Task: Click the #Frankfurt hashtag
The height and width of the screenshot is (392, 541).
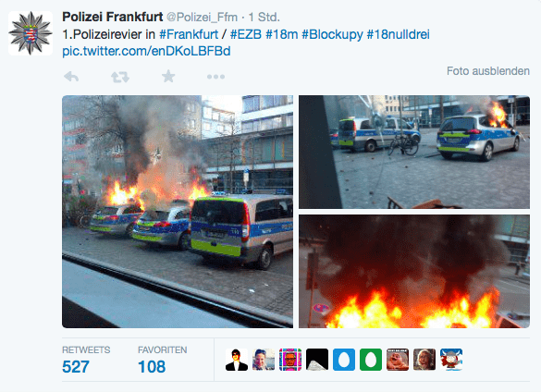Action: tap(189, 34)
